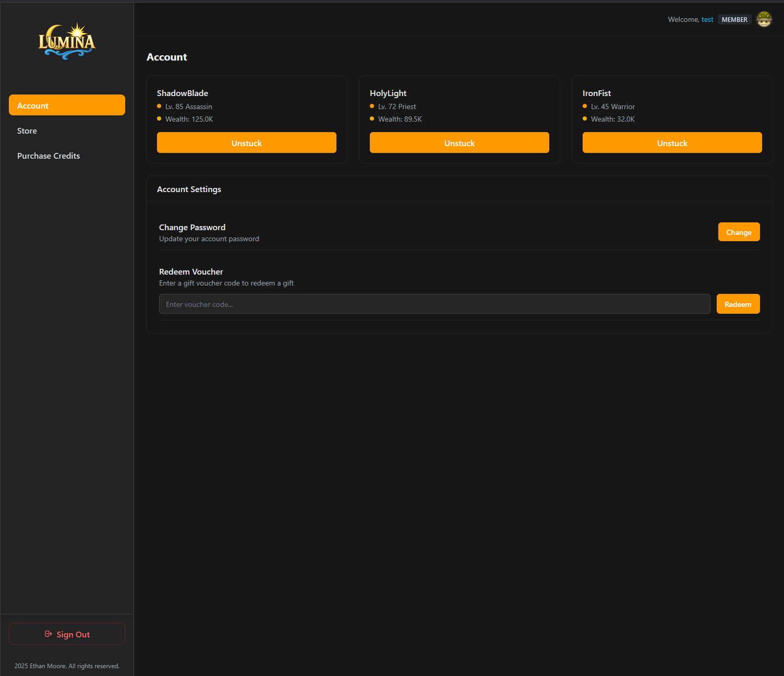Viewport: 784px width, 676px height.
Task: Unstuck the IronFist character
Action: 672,143
